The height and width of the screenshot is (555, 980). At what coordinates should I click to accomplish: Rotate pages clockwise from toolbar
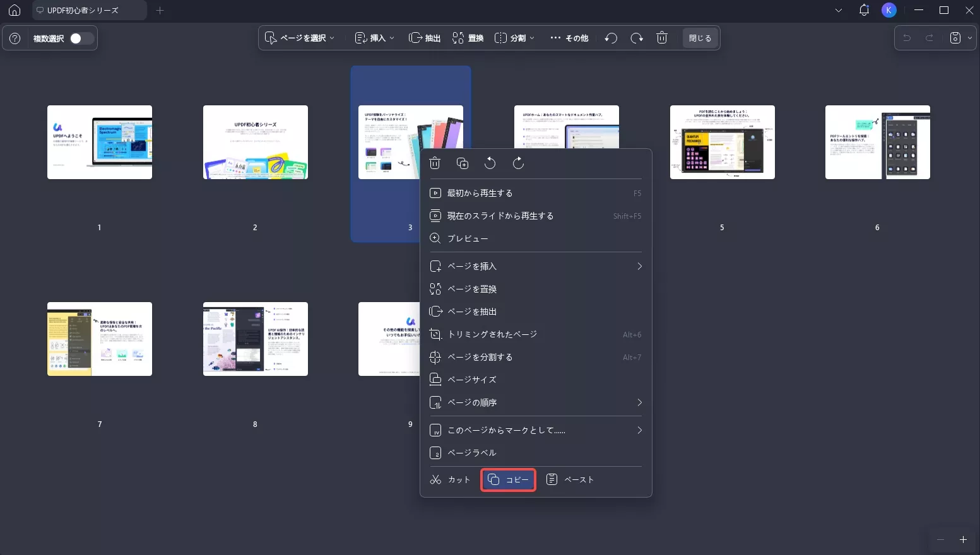637,38
